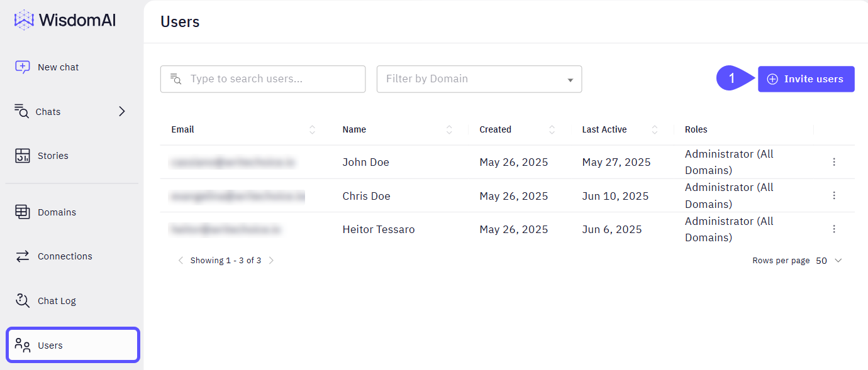Click Heitor Tessaro's Created date cell
The height and width of the screenshot is (370, 868).
click(x=514, y=229)
